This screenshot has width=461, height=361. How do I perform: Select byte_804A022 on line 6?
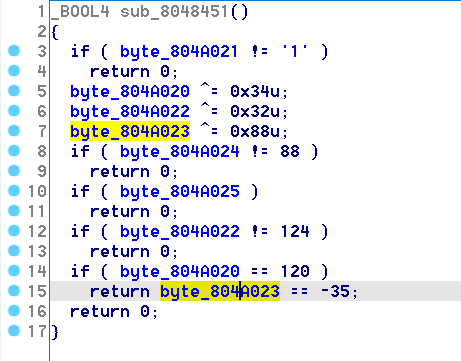tap(130, 112)
